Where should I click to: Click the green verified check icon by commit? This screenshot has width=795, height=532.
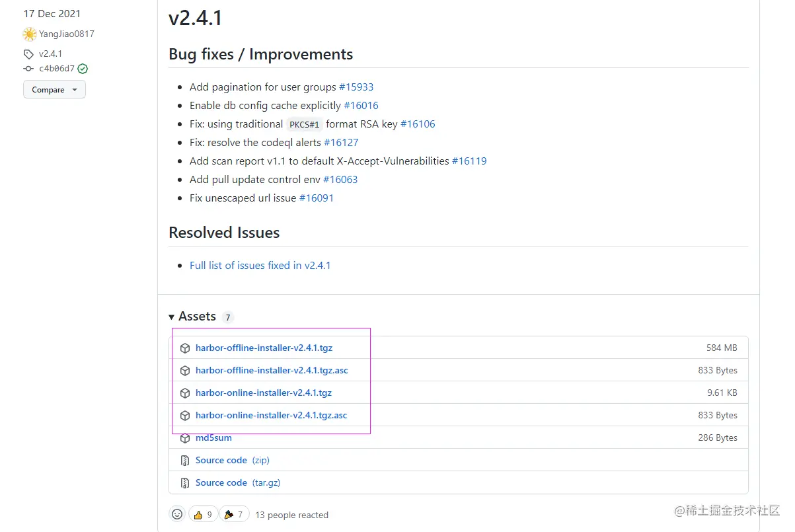pos(83,69)
